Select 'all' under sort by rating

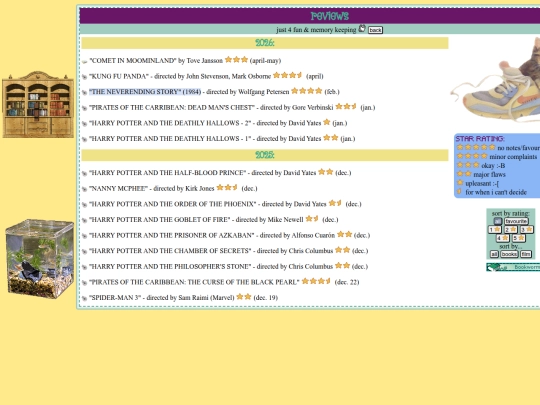coord(497,221)
